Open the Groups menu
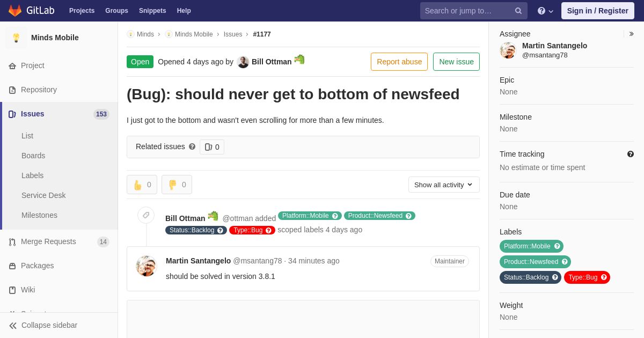 [x=116, y=11]
